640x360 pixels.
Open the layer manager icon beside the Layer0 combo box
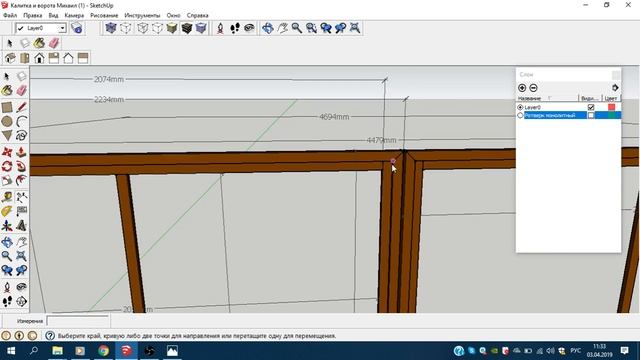coord(76,28)
